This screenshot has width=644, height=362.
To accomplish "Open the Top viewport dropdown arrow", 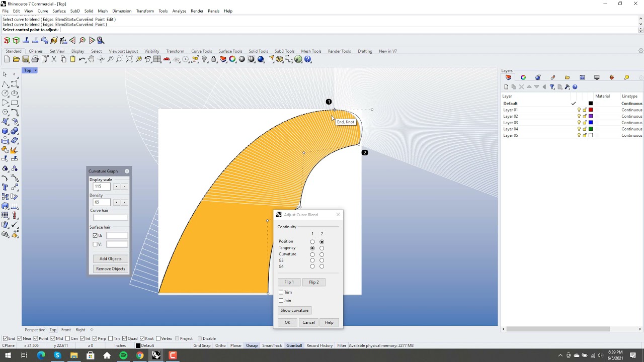I will [35, 70].
